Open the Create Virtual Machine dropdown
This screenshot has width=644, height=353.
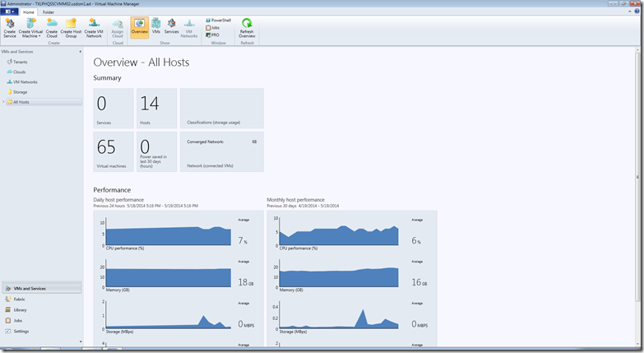click(x=30, y=28)
